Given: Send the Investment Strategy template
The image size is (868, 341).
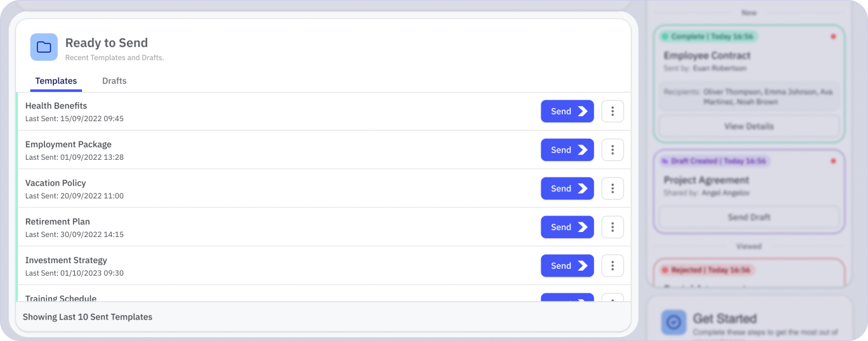Looking at the screenshot, I should click(x=567, y=266).
